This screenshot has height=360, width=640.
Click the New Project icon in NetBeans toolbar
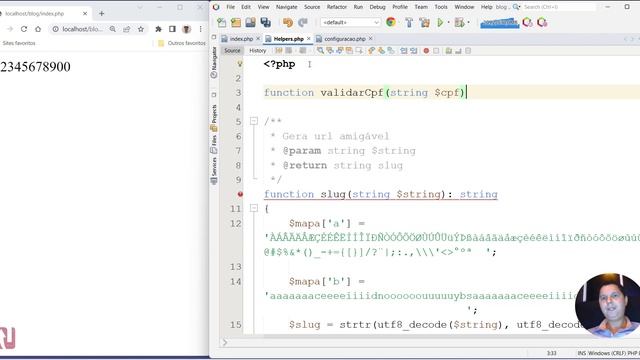(x=236, y=22)
